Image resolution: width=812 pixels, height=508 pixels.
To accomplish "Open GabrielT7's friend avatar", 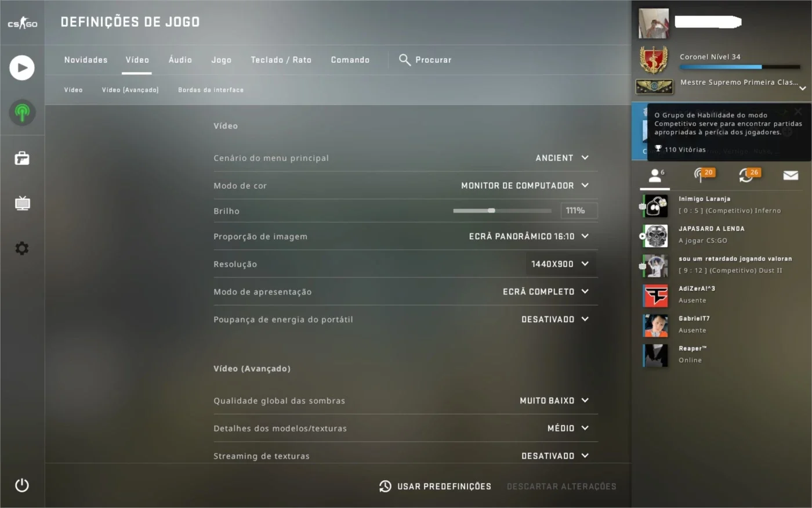I will pyautogui.click(x=655, y=326).
